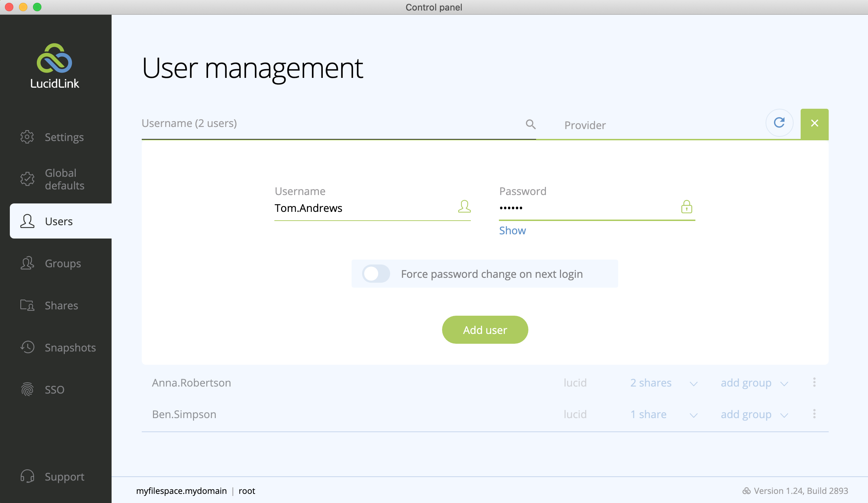The height and width of the screenshot is (503, 868).
Task: Show the entered password
Action: tap(512, 230)
